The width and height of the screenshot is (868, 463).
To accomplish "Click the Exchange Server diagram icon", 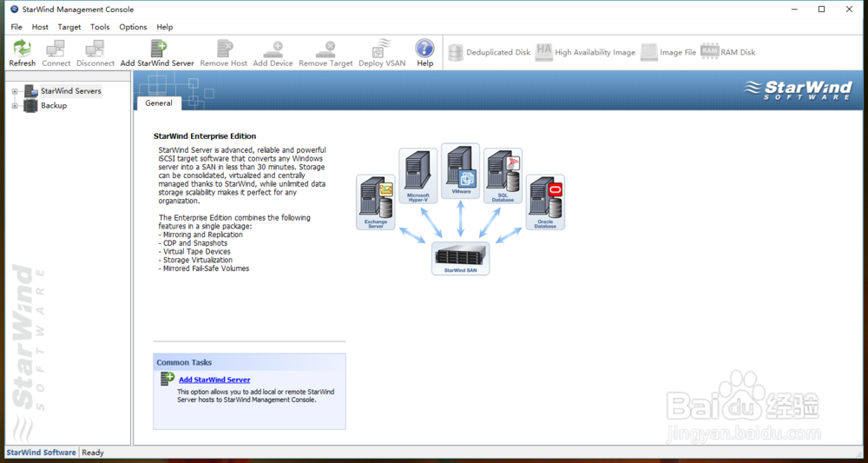I will point(376,202).
